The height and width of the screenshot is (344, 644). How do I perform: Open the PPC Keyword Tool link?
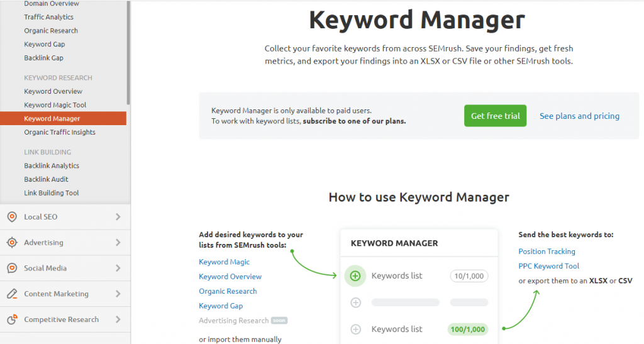pos(548,266)
